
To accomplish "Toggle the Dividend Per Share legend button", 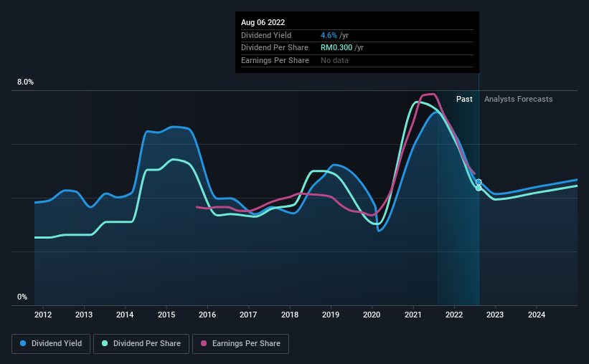I will pyautogui.click(x=141, y=344).
